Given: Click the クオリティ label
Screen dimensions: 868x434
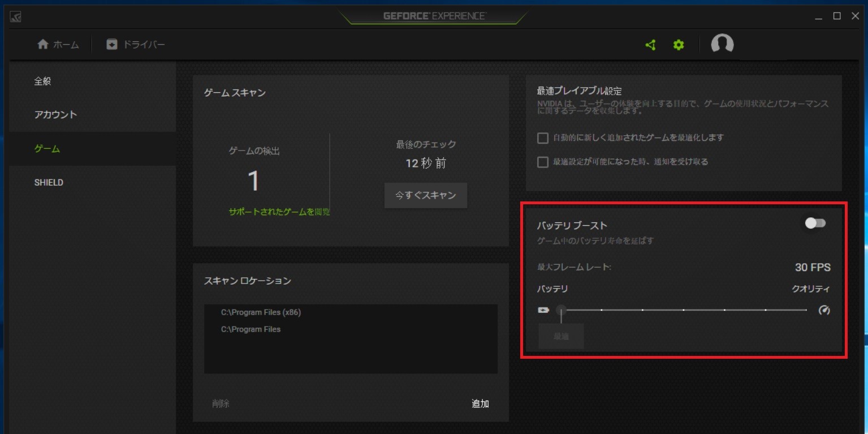Looking at the screenshot, I should pyautogui.click(x=810, y=289).
